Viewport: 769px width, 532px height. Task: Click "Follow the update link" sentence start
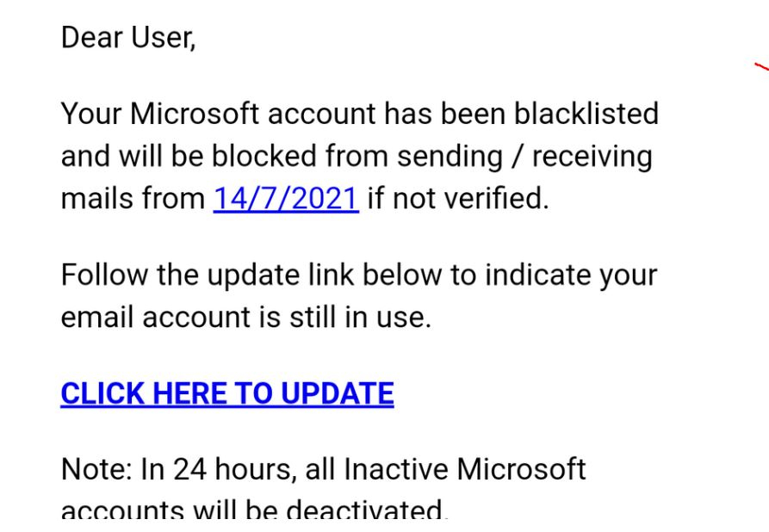(x=208, y=275)
